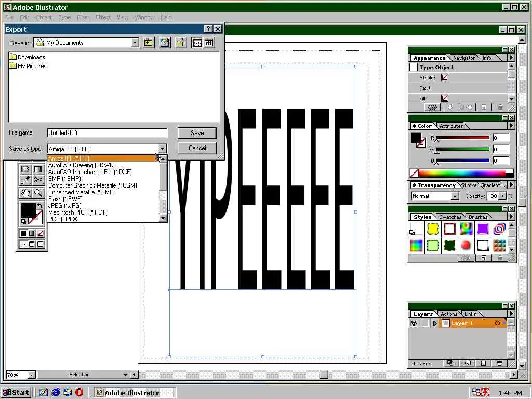Open the Downloads folder entry
Viewport: 532px width, 399px height.
point(27,57)
